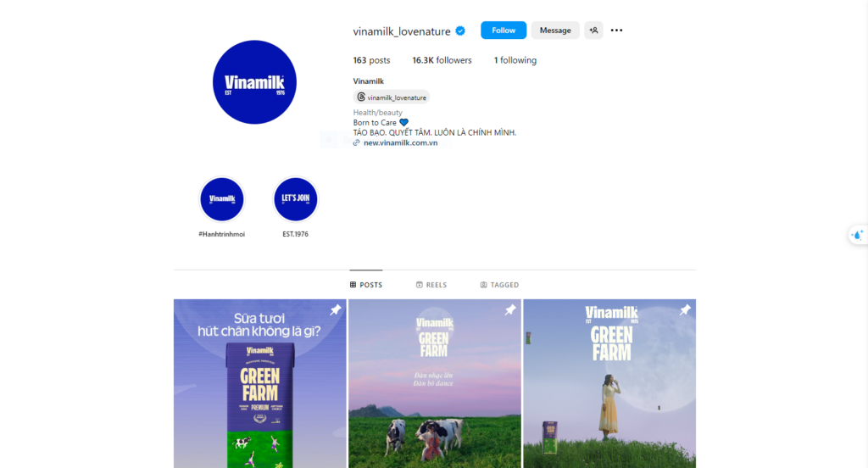Click the pin icon on first post
The height and width of the screenshot is (468, 868).
(x=336, y=310)
